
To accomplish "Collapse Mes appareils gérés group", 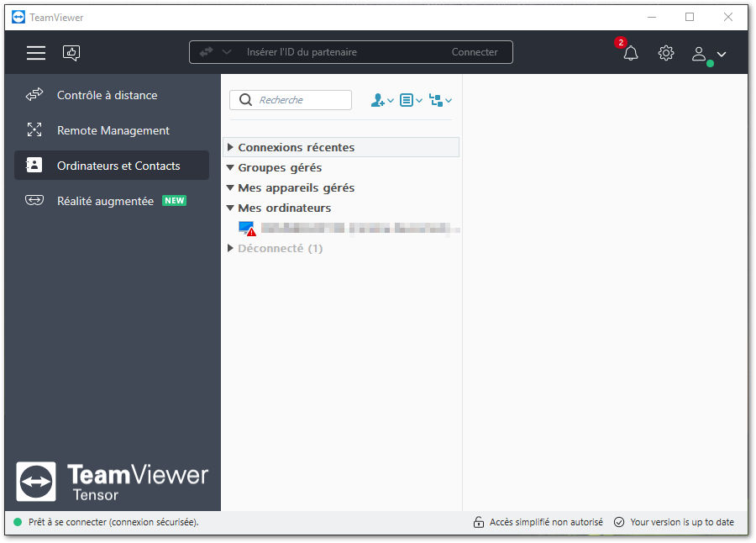I will pos(230,187).
